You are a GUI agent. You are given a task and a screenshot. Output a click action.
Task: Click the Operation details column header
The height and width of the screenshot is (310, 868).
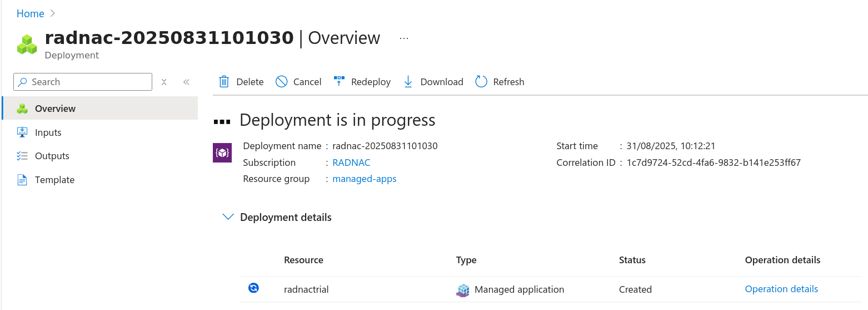[x=782, y=260]
